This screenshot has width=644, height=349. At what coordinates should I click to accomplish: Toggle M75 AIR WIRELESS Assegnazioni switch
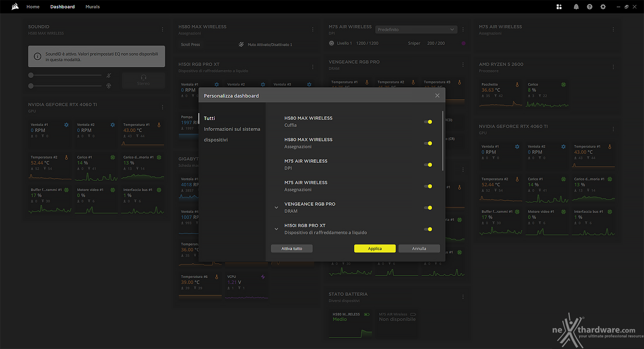(x=428, y=186)
